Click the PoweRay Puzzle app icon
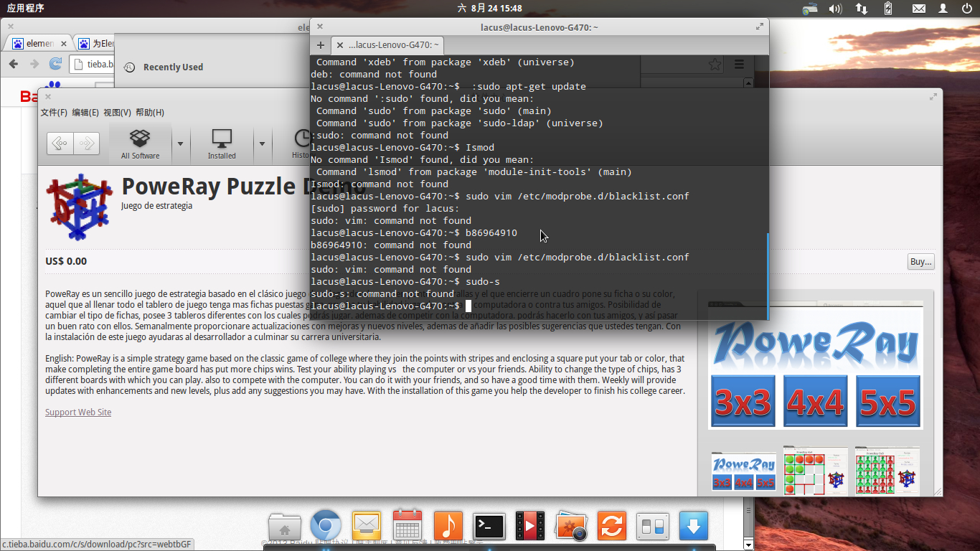This screenshot has height=551, width=980. [x=79, y=207]
